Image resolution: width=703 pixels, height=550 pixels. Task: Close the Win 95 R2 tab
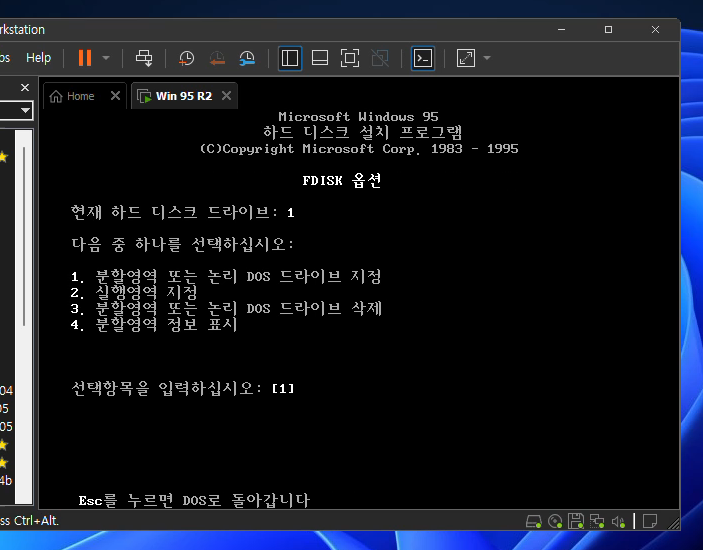coord(226,95)
